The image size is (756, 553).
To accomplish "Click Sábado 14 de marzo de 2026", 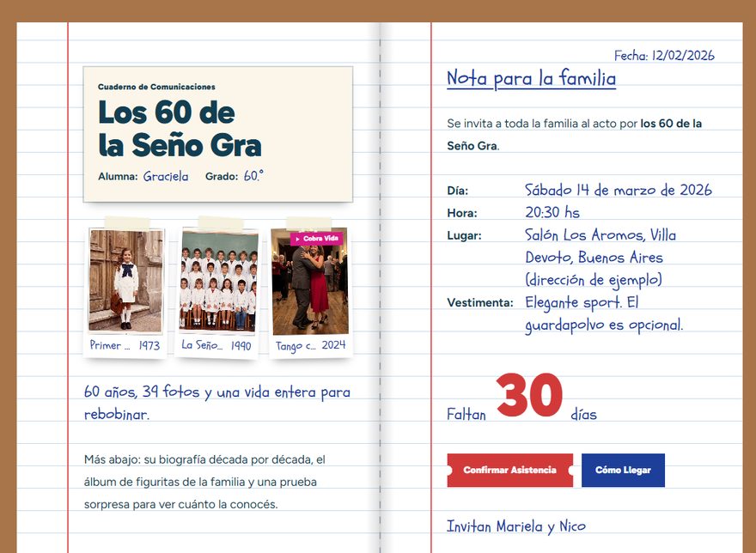I will 618,190.
